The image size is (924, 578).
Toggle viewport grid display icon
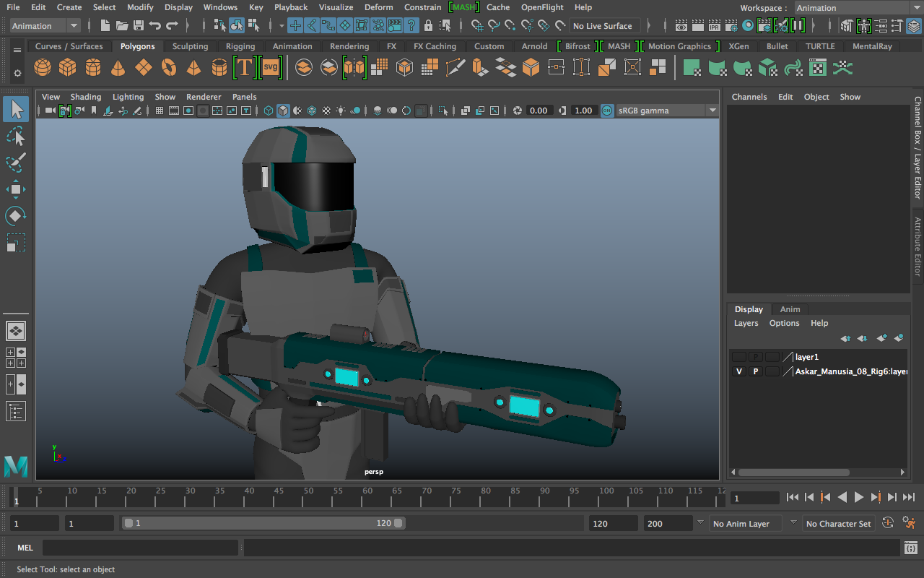point(159,111)
